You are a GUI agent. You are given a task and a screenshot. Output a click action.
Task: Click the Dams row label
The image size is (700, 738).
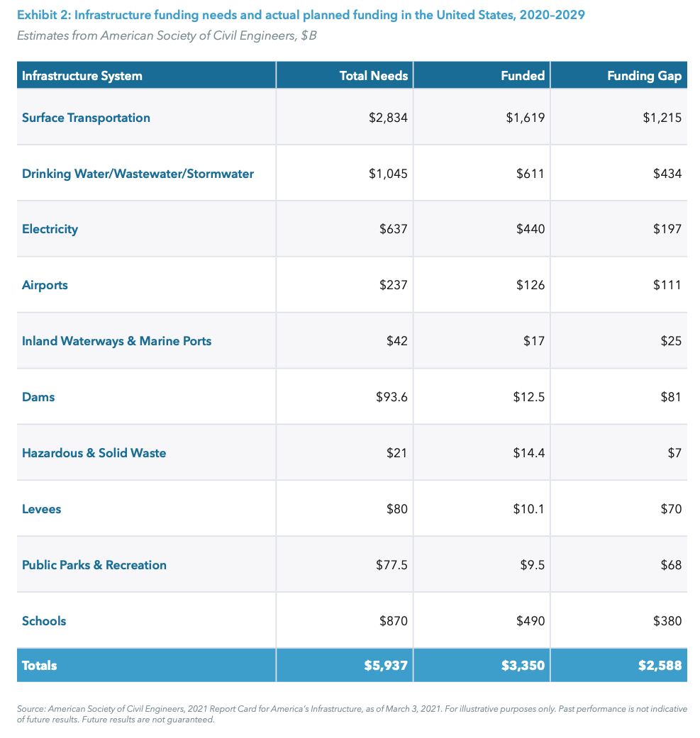(38, 396)
